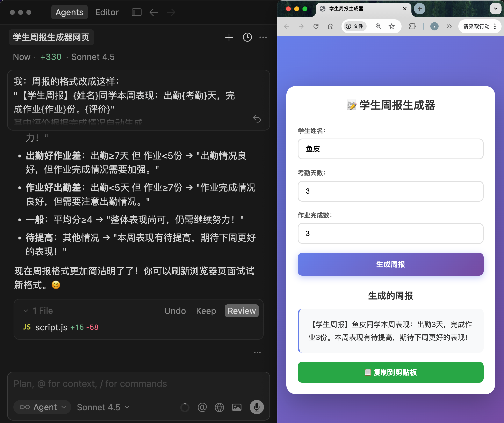Click the @ mention context icon
Screen dimensions: 504x423
click(x=202, y=407)
